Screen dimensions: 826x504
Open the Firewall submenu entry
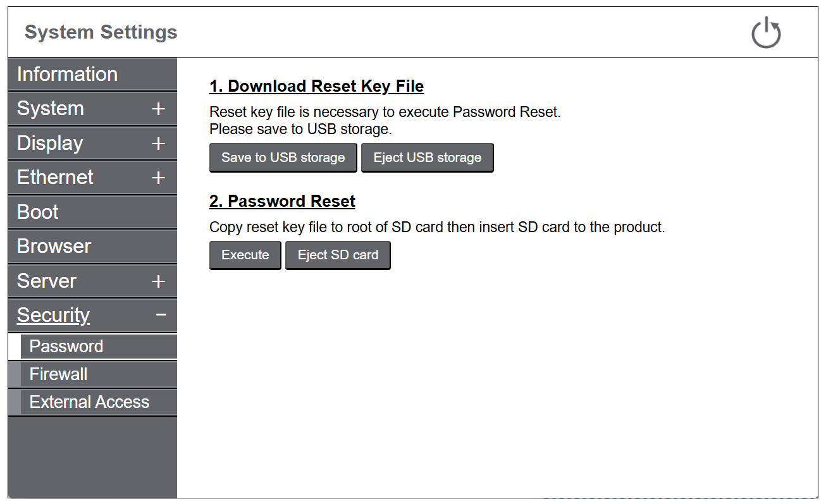59,374
